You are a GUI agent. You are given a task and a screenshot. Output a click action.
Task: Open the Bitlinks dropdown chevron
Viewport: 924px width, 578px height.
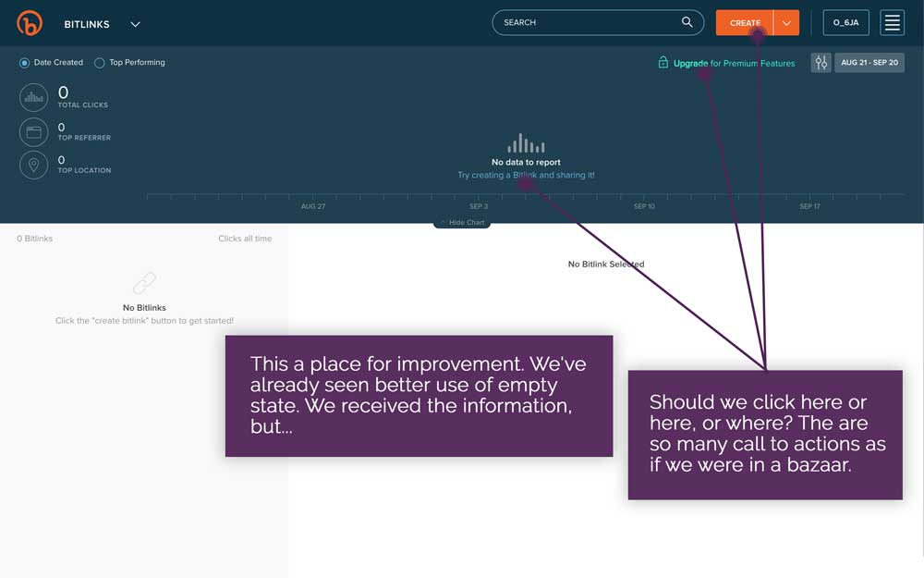[135, 24]
